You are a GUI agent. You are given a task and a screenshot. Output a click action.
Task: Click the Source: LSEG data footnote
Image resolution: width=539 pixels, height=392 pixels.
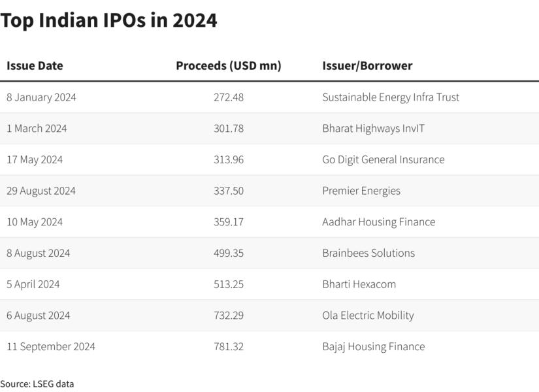click(37, 384)
